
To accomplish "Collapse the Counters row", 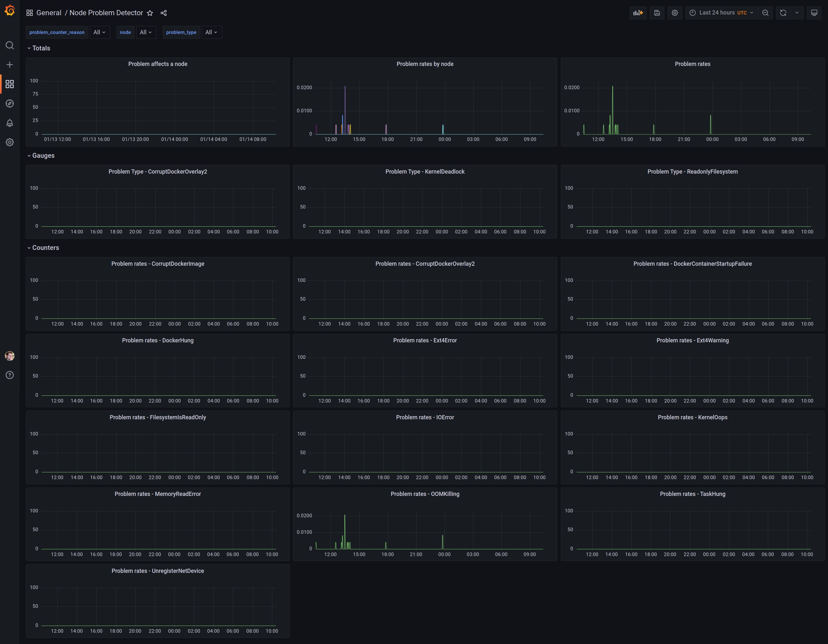I will coord(45,248).
